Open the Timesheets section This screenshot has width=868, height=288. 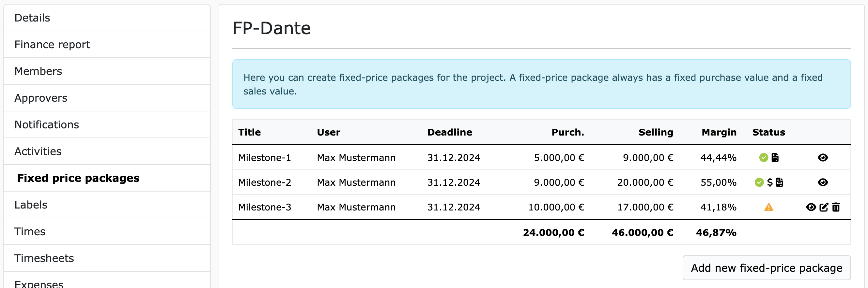tap(44, 258)
